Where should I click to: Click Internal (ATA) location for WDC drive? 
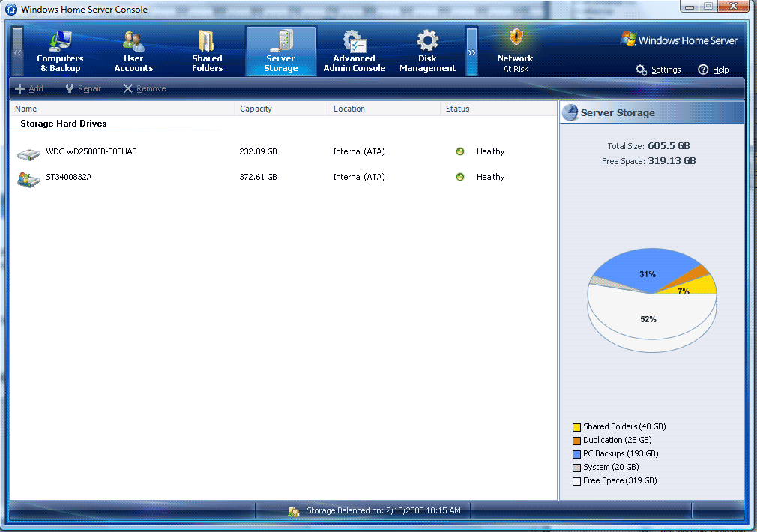tap(359, 151)
